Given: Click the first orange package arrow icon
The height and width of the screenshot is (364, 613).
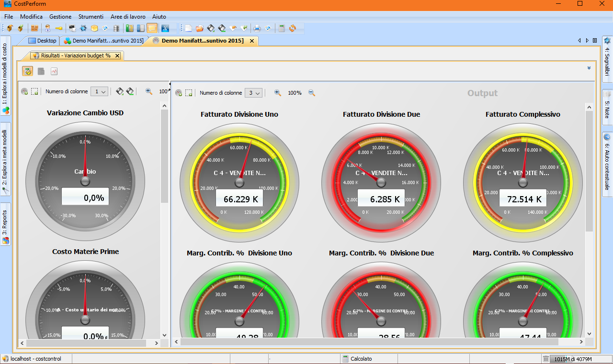Looking at the screenshot, I should (x=10, y=28).
